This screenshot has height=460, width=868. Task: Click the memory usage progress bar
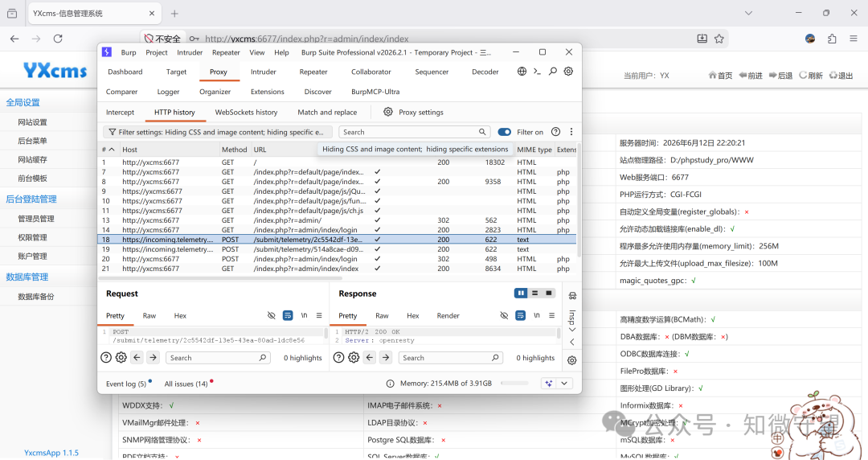click(x=515, y=383)
